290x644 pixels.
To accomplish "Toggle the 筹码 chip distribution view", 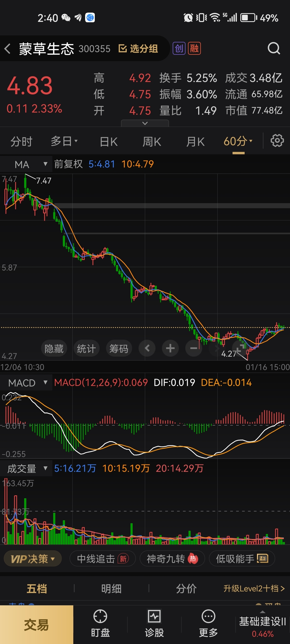I will pos(119,349).
